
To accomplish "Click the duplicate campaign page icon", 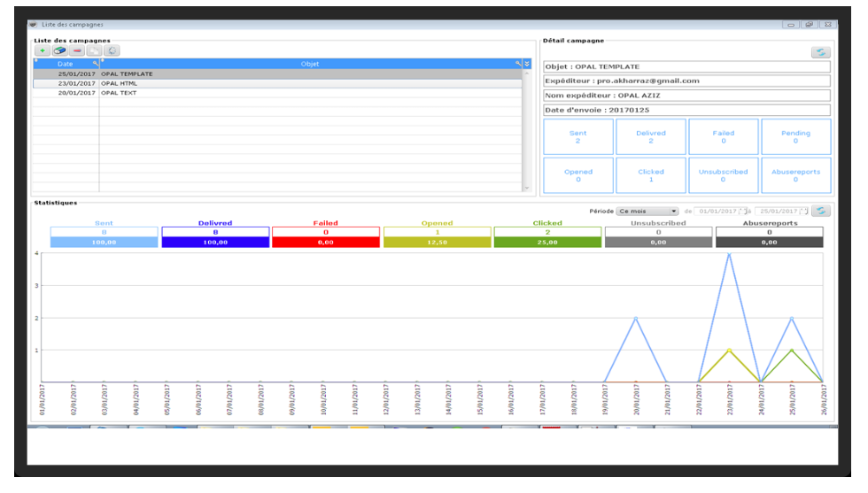I will click(x=94, y=51).
